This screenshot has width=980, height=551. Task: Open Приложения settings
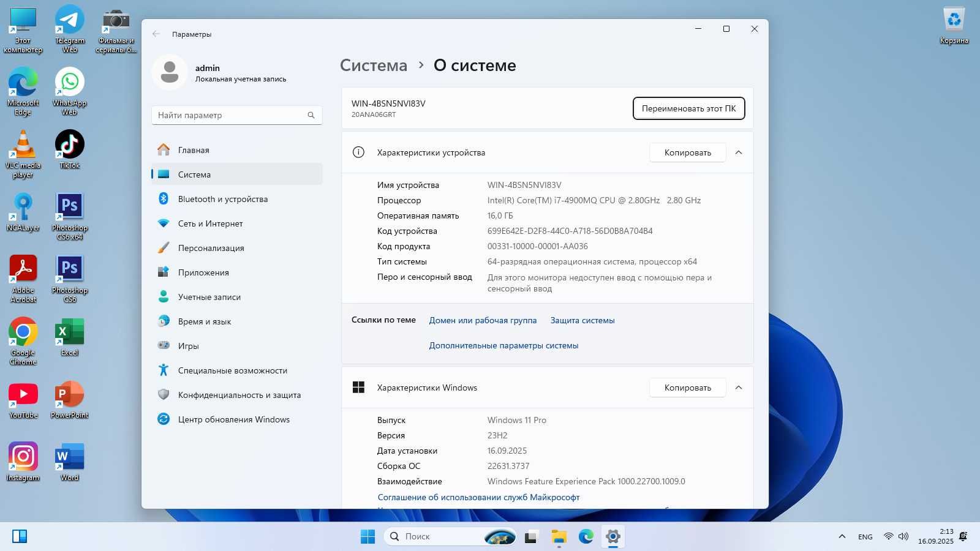[x=236, y=272]
